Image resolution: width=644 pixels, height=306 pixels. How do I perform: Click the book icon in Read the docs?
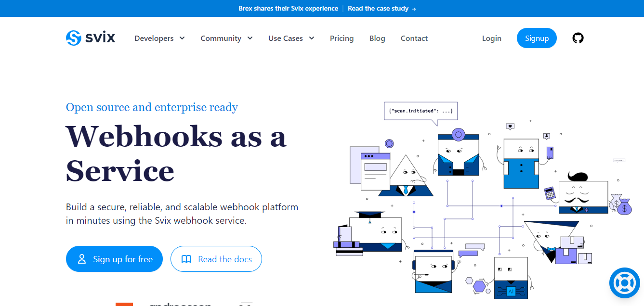point(186,259)
